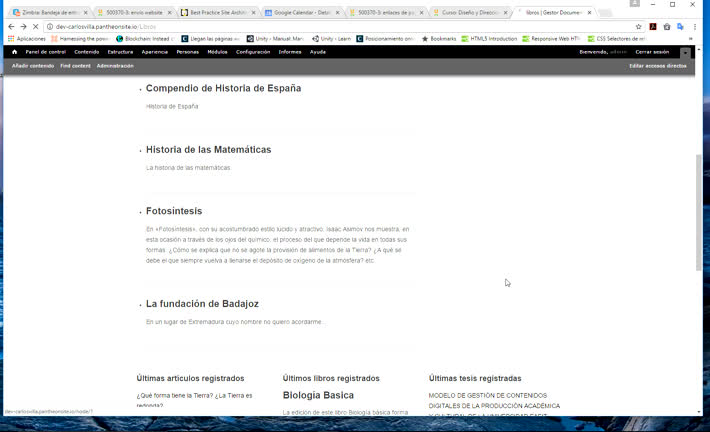Go back with the browser back arrow

coord(11,27)
